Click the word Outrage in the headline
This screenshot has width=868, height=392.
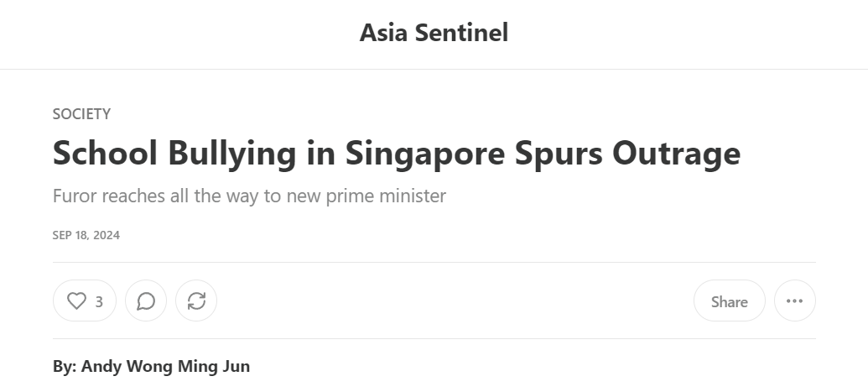pos(677,154)
